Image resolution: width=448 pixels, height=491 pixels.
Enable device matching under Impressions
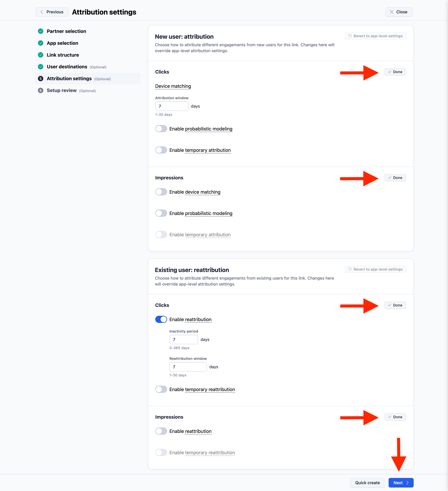(161, 192)
